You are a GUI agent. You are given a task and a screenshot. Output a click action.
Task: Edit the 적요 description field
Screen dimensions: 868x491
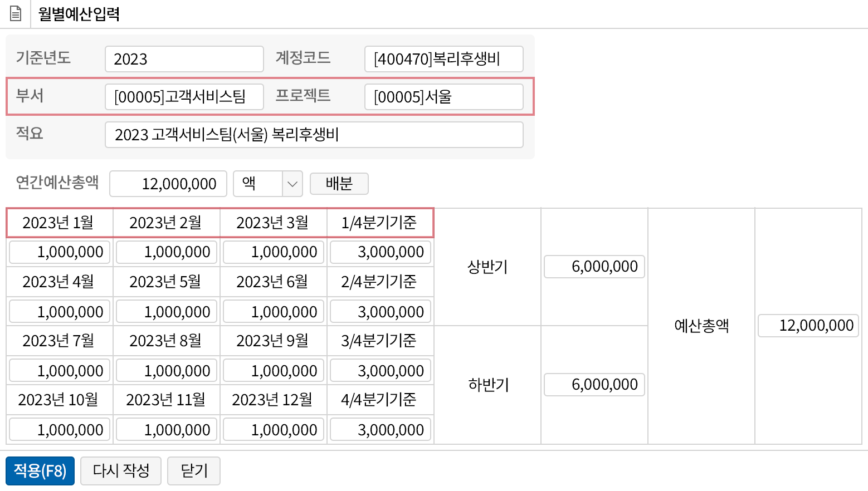tap(314, 134)
